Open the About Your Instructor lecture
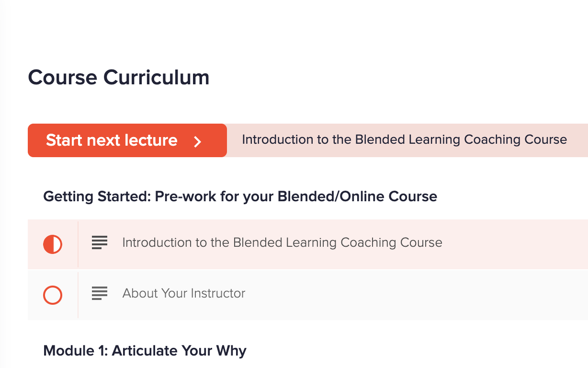Screen dimensions: 588x368 click(x=184, y=293)
